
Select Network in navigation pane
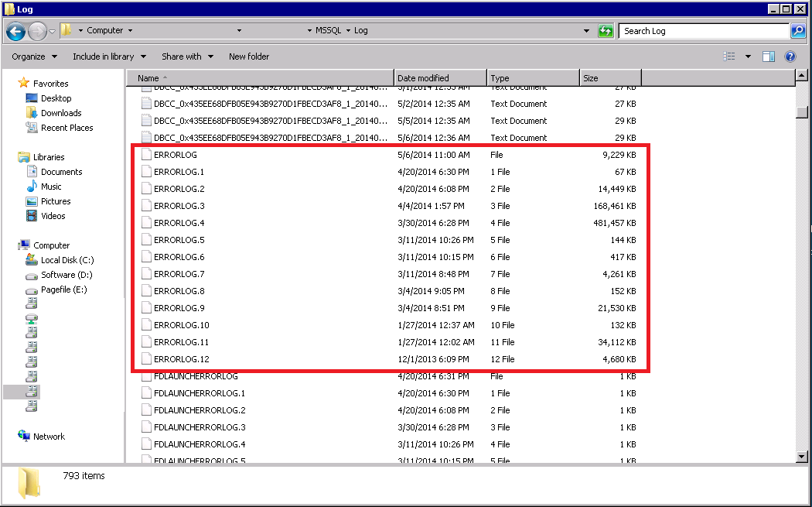click(49, 437)
